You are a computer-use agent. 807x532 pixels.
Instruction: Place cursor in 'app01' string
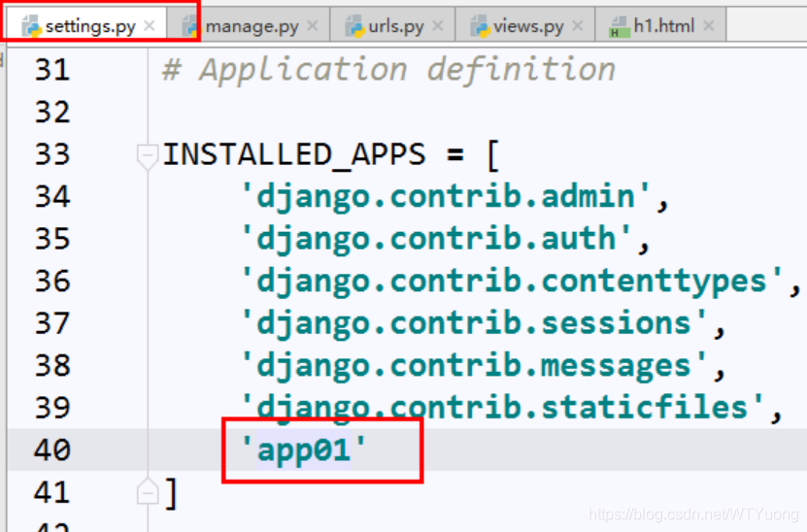[304, 450]
